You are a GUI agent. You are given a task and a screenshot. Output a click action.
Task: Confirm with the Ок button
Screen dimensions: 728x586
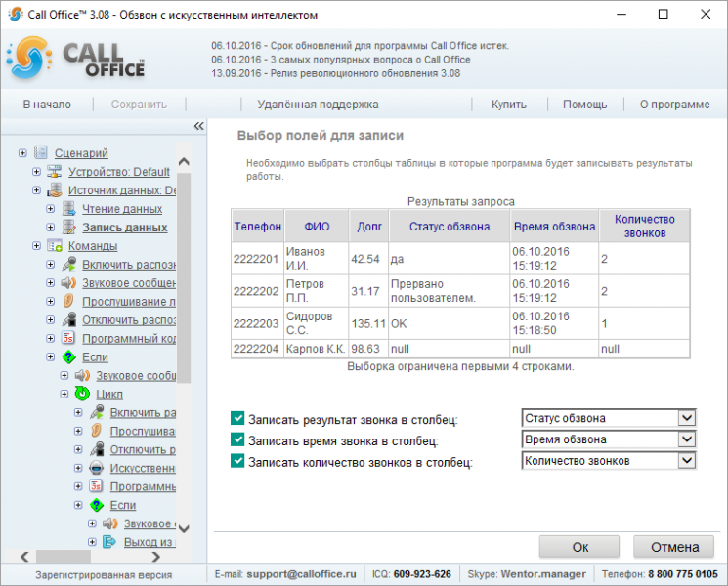[x=578, y=547]
